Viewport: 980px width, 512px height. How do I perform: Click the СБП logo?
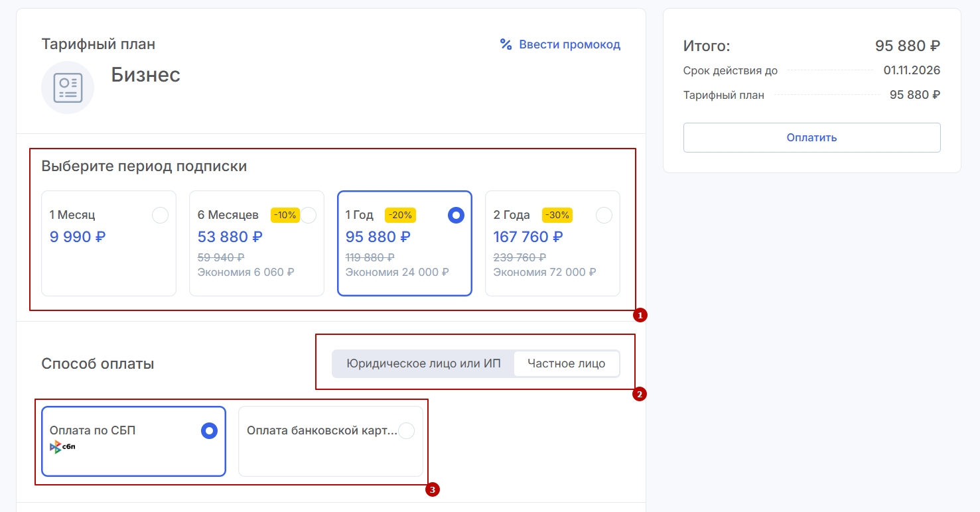[x=63, y=447]
